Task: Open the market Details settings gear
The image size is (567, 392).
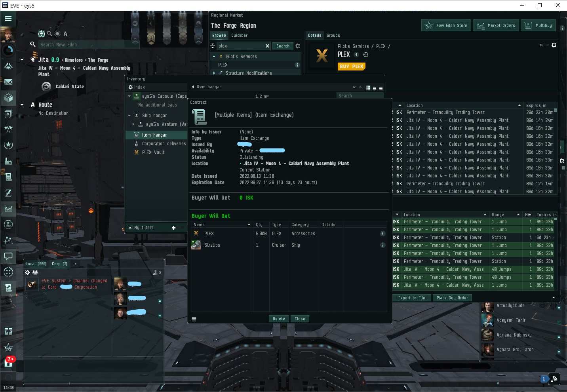Action: [554, 45]
